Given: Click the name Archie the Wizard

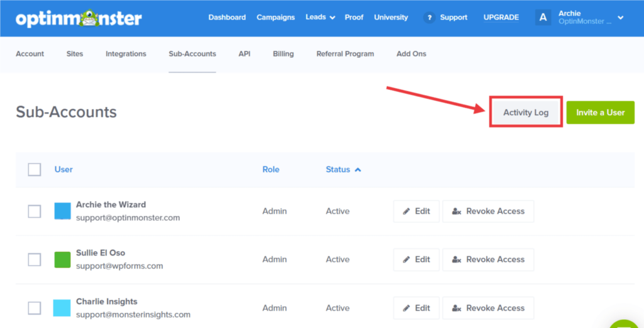Looking at the screenshot, I should tap(111, 204).
